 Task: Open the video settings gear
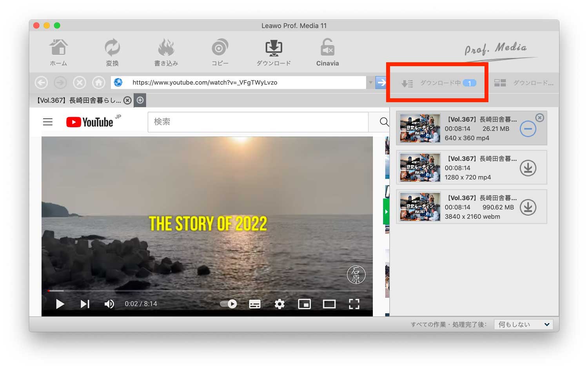[279, 304]
